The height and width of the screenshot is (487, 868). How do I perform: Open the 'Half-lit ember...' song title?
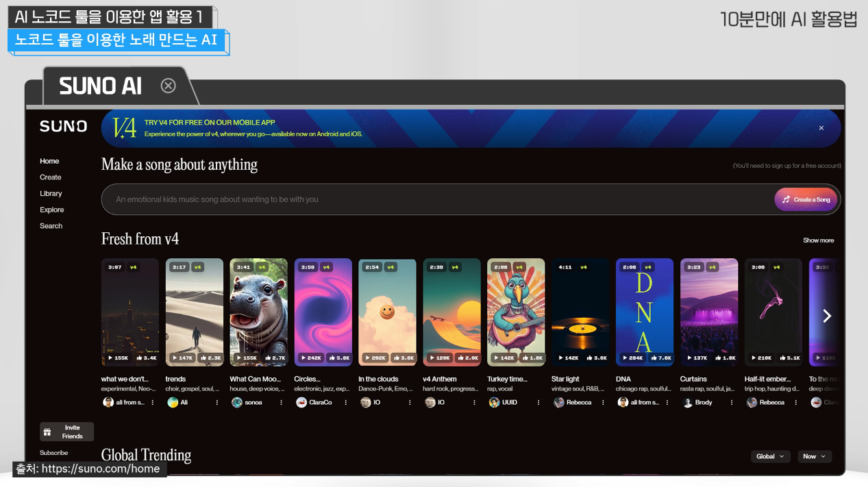point(767,379)
